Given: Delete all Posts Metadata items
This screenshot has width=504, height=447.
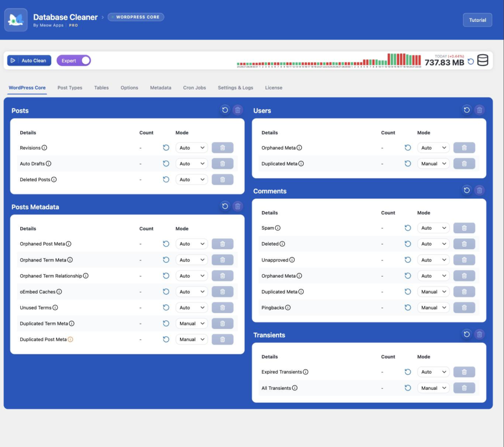Looking at the screenshot, I should (x=238, y=206).
